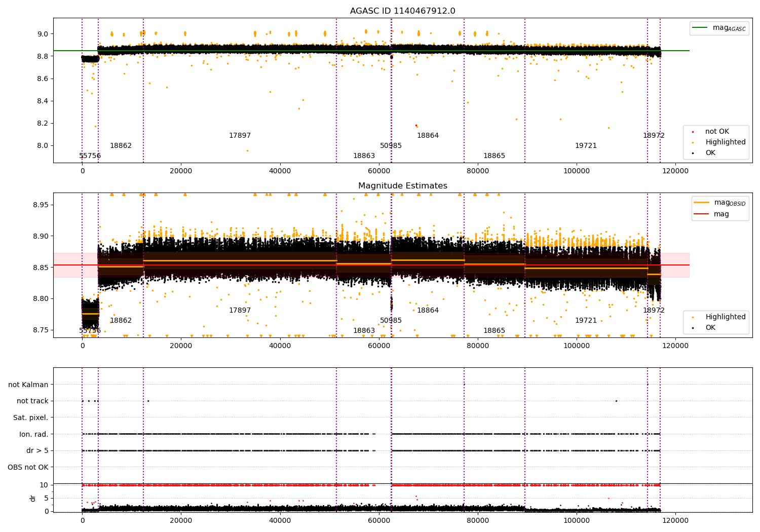760x532 pixels.
Task: Click the 'not Kalman' row label
Action: [28, 385]
